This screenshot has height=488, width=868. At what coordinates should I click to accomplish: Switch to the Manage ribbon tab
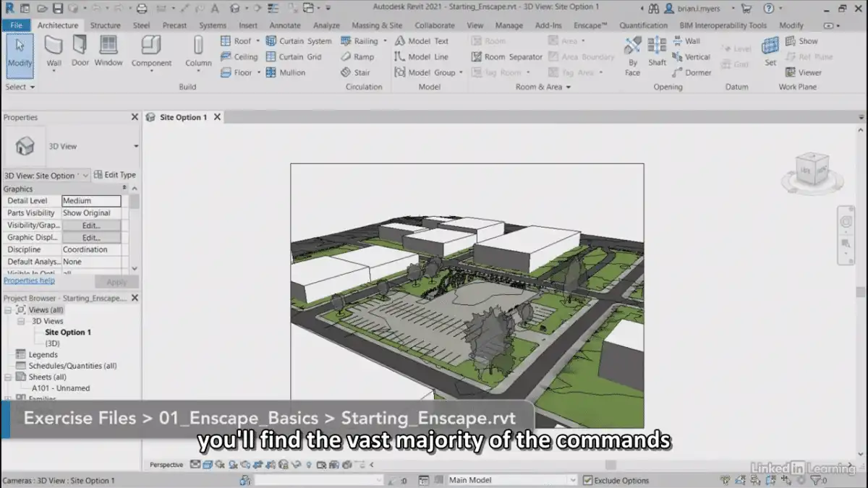tap(509, 25)
